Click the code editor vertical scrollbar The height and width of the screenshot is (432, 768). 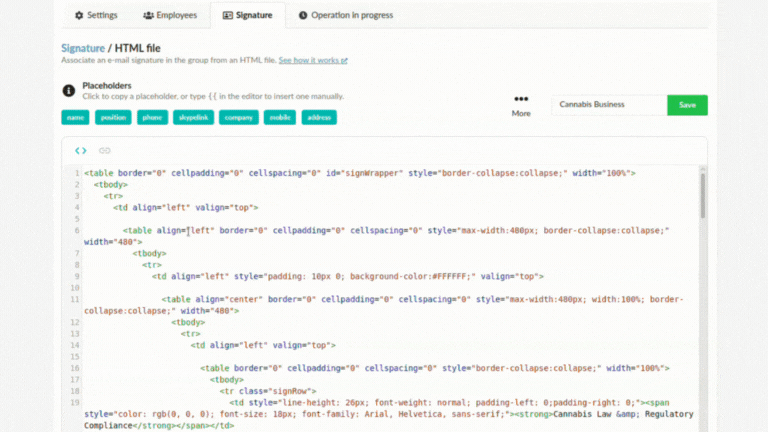click(x=702, y=195)
